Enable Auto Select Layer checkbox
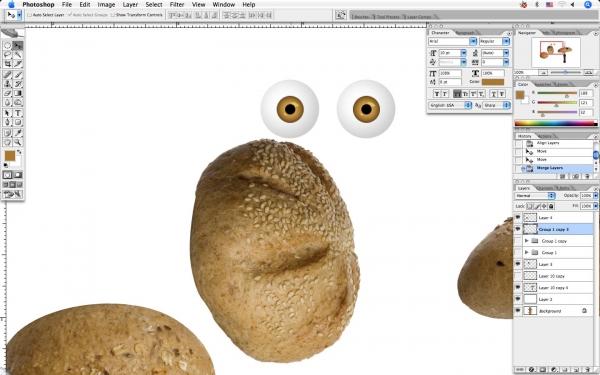The height and width of the screenshot is (375, 600). click(x=29, y=15)
